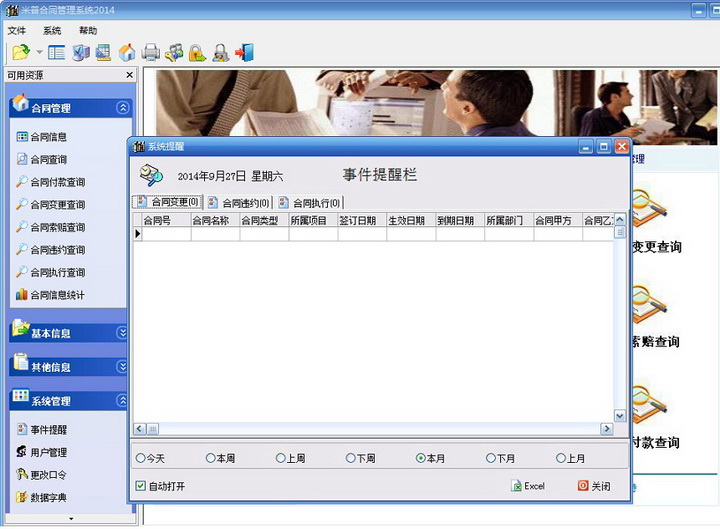Click the first empty 合同号 cell
The image size is (720, 529).
pos(166,234)
